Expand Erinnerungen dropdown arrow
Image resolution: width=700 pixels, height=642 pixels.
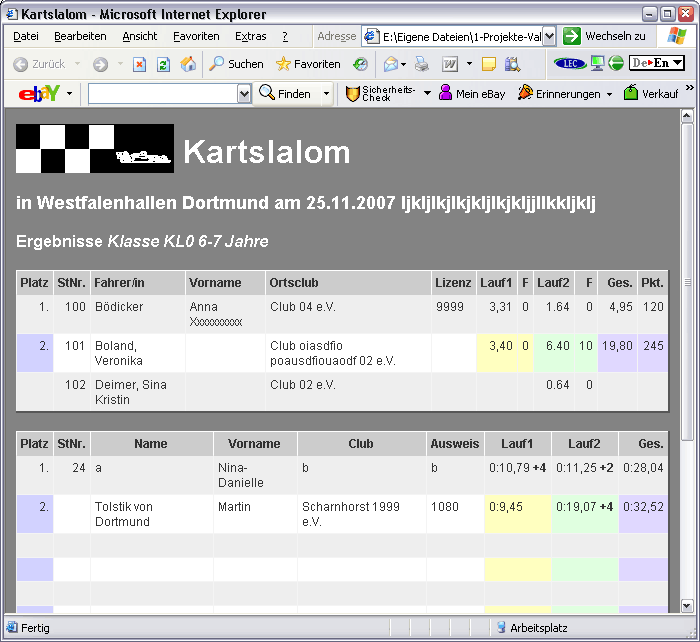(x=609, y=94)
